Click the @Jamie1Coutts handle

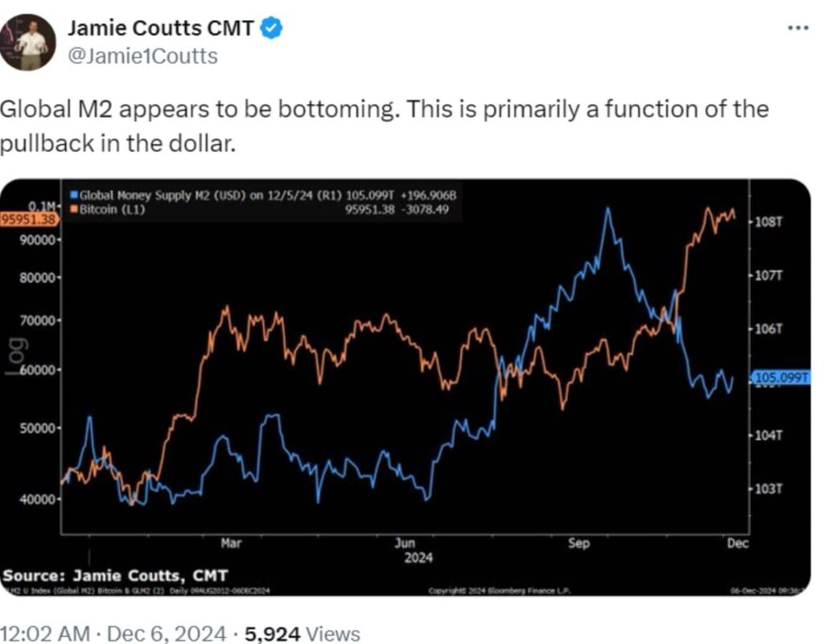point(142,56)
